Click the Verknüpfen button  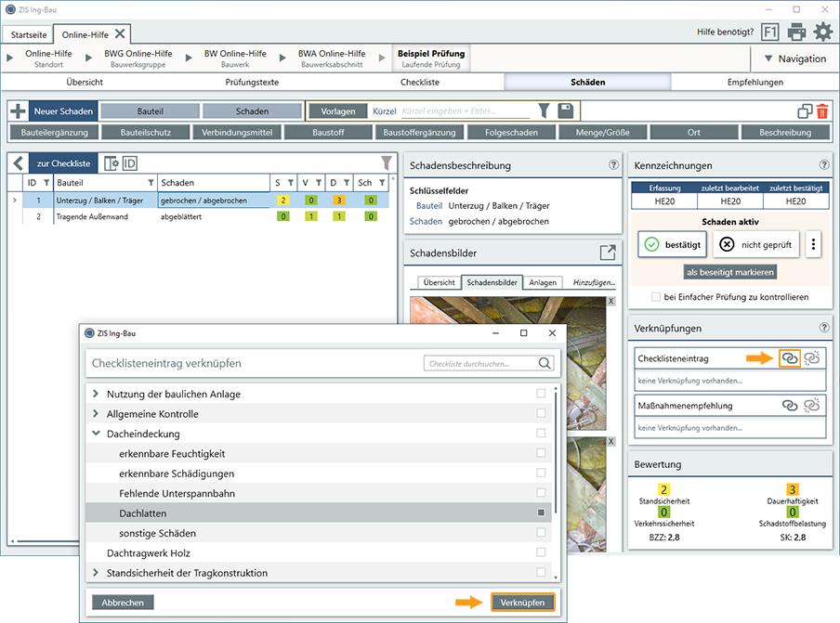522,603
